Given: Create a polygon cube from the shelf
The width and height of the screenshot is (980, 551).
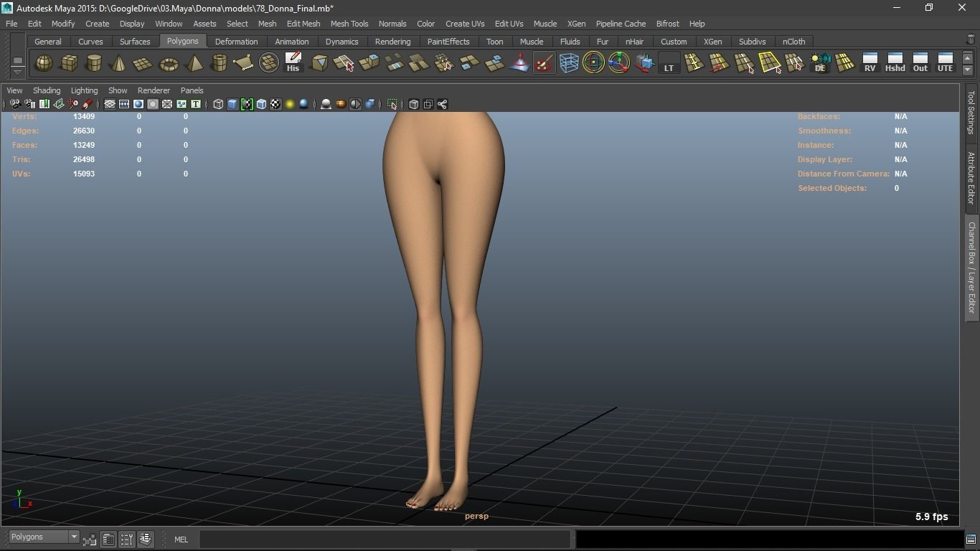Looking at the screenshot, I should pyautogui.click(x=69, y=63).
